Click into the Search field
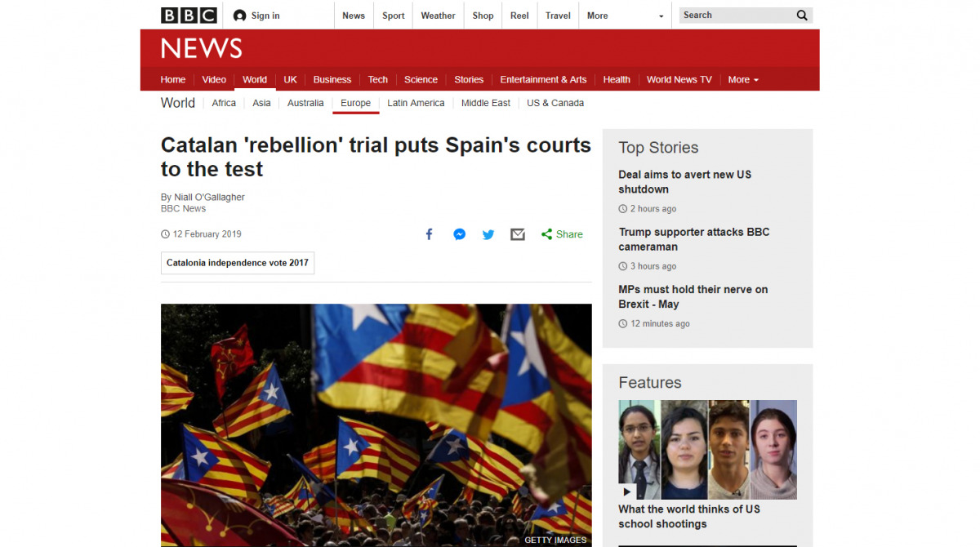980x547 pixels. tap(735, 16)
